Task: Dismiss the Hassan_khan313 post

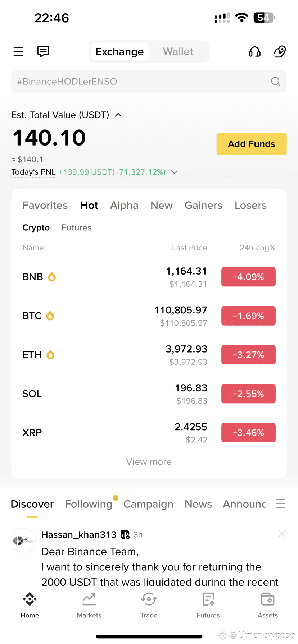Action: click(x=282, y=534)
